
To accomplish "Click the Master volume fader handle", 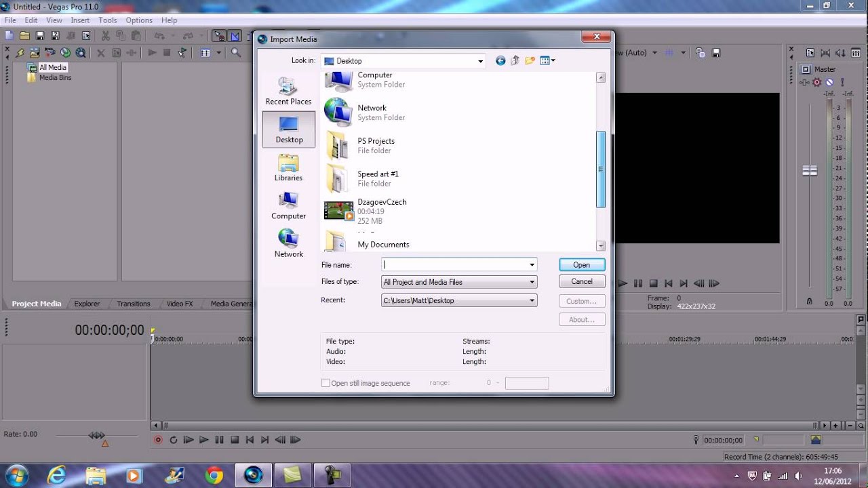I will (x=810, y=170).
